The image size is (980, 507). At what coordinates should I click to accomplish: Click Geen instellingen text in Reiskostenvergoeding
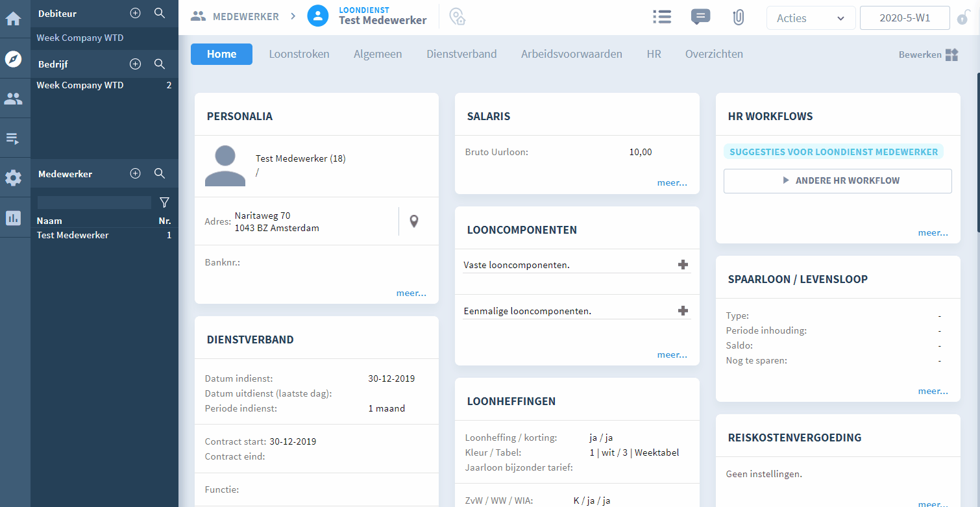[x=764, y=474]
